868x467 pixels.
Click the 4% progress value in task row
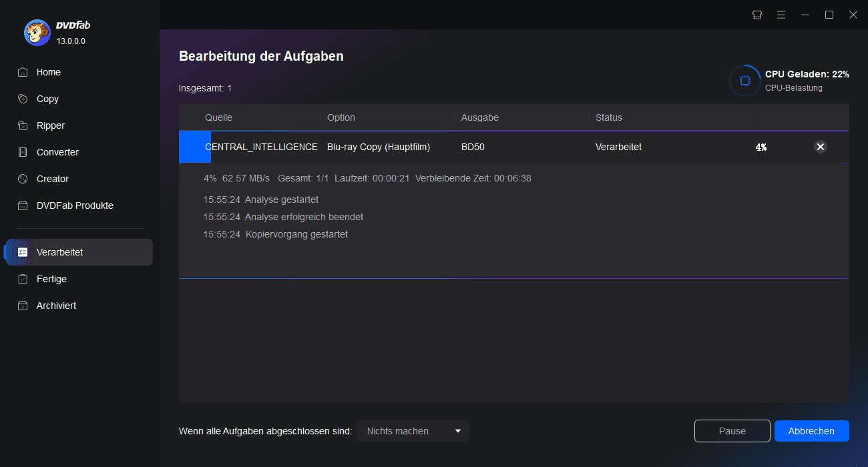pyautogui.click(x=761, y=147)
